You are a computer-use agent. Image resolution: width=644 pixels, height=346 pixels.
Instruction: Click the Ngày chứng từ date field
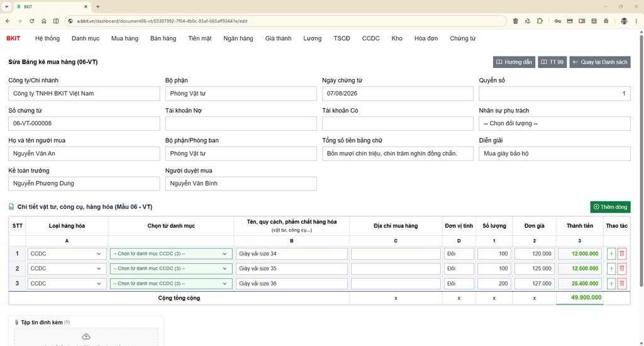(397, 93)
